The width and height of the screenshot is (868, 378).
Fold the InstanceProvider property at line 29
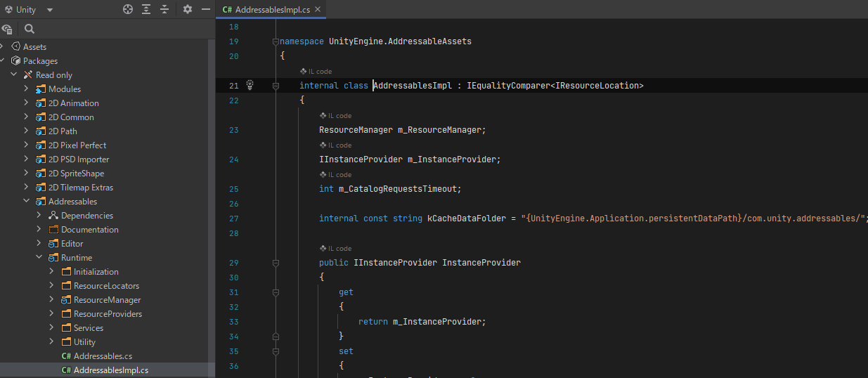click(x=276, y=263)
